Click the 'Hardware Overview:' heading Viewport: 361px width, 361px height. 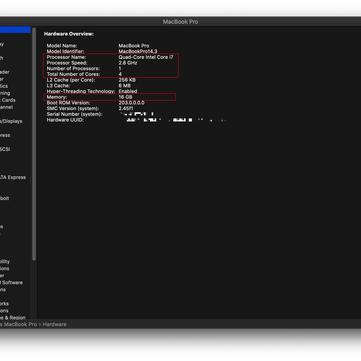tap(69, 34)
